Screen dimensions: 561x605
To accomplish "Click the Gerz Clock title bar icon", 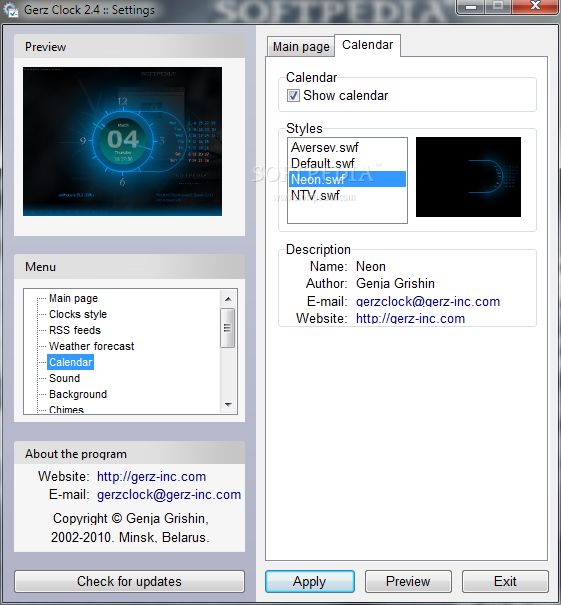I will coord(10,9).
